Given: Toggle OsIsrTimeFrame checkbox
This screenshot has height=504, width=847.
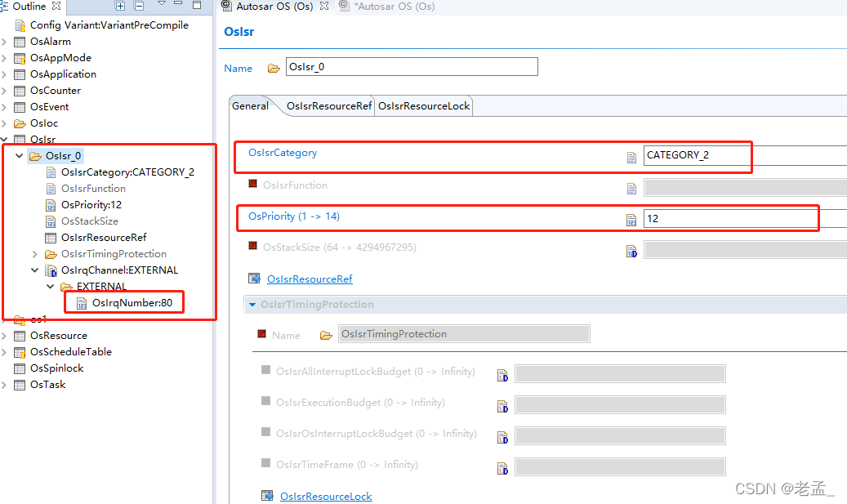Looking at the screenshot, I should pyautogui.click(x=265, y=463).
